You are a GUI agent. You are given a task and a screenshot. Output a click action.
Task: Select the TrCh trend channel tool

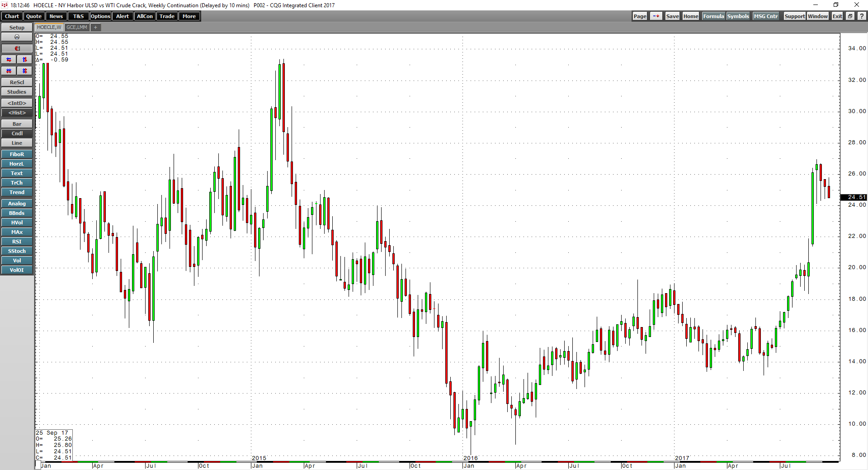17,183
